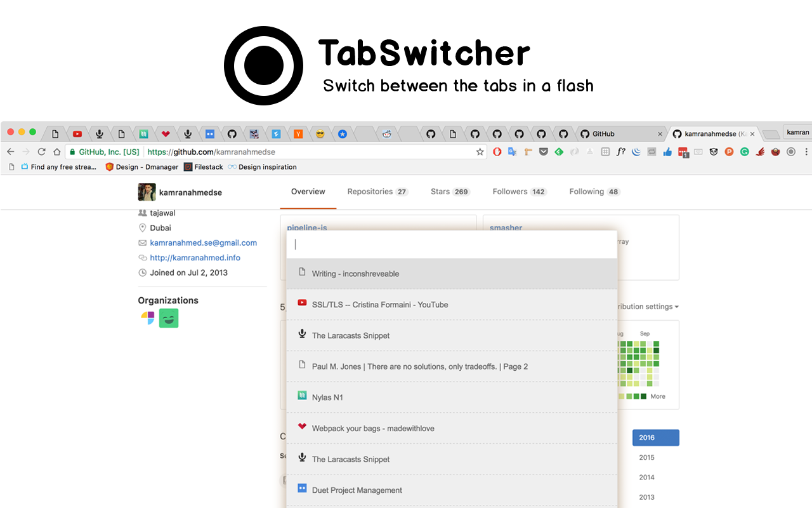Select the Webpack your bags - madewithlove entry
The width and height of the screenshot is (812, 508).
452,428
